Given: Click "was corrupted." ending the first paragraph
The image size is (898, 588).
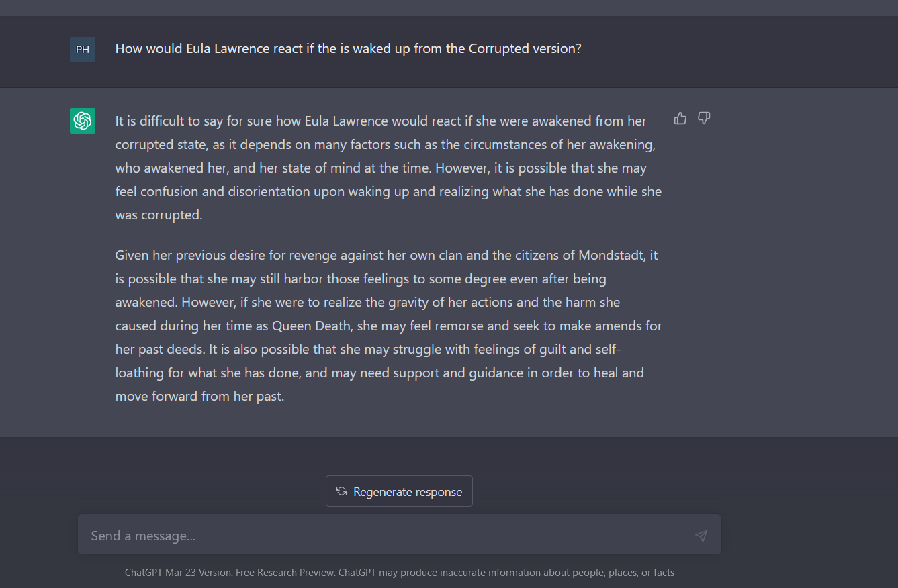Looking at the screenshot, I should coord(159,215).
